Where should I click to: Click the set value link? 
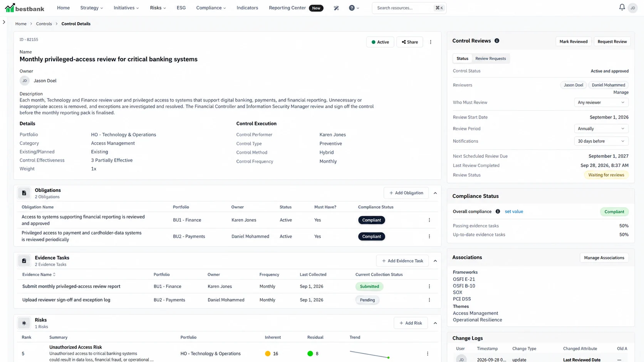pyautogui.click(x=514, y=212)
